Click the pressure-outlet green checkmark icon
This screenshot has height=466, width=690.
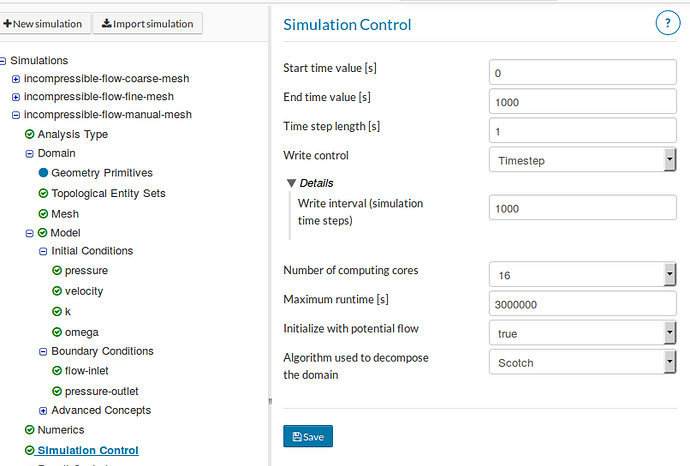(x=57, y=391)
